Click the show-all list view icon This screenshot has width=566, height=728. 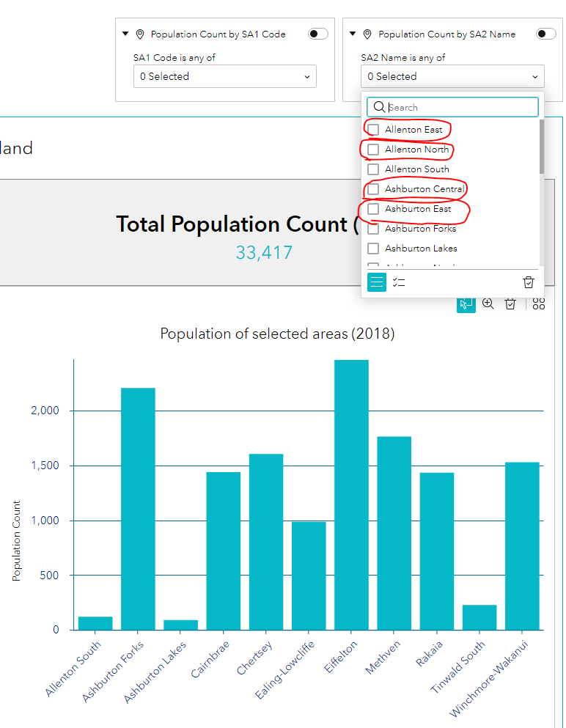377,282
